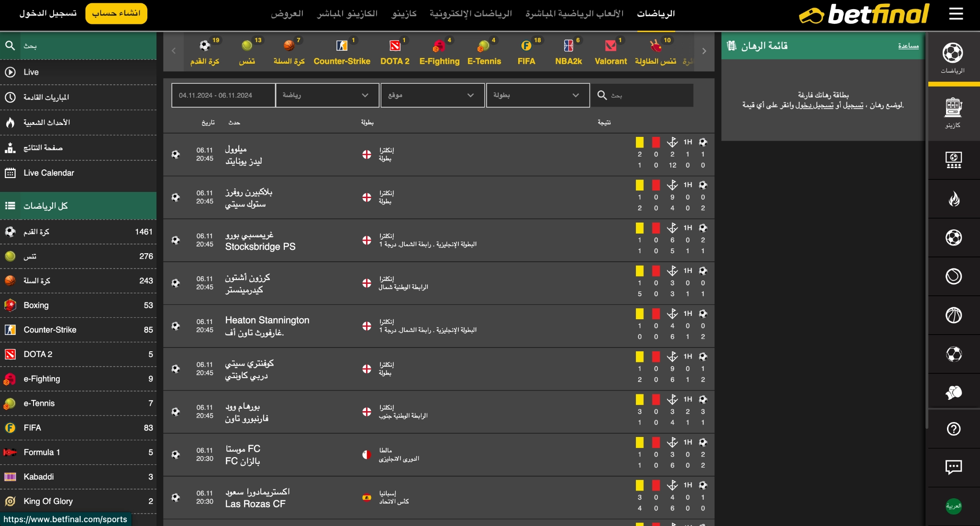Open the Heaton Stannington match row
Screen dimensions: 980x526
439,326
